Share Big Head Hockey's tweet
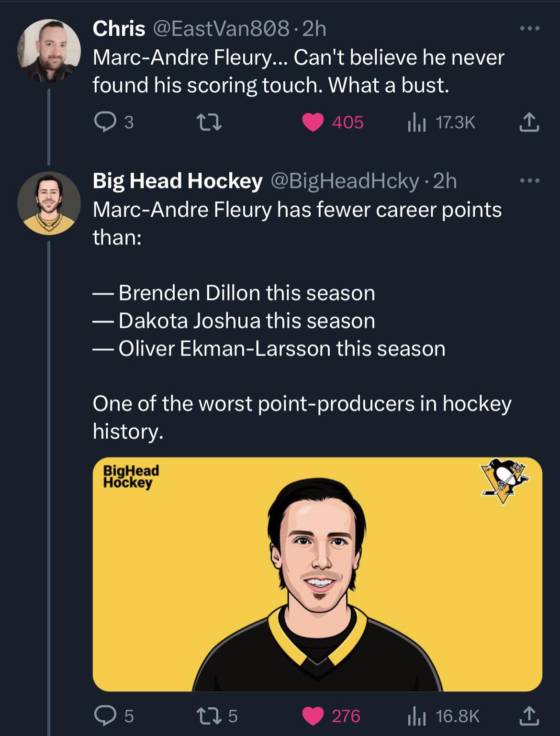Viewport: 560px width, 736px height. pos(529,716)
